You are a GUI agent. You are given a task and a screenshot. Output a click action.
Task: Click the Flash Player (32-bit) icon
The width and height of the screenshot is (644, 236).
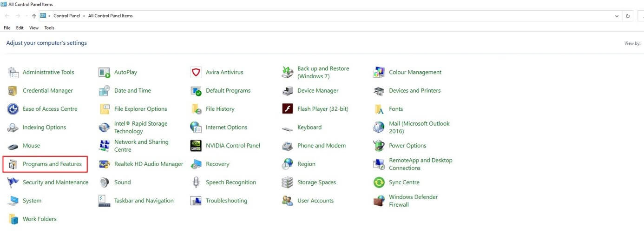tap(288, 109)
